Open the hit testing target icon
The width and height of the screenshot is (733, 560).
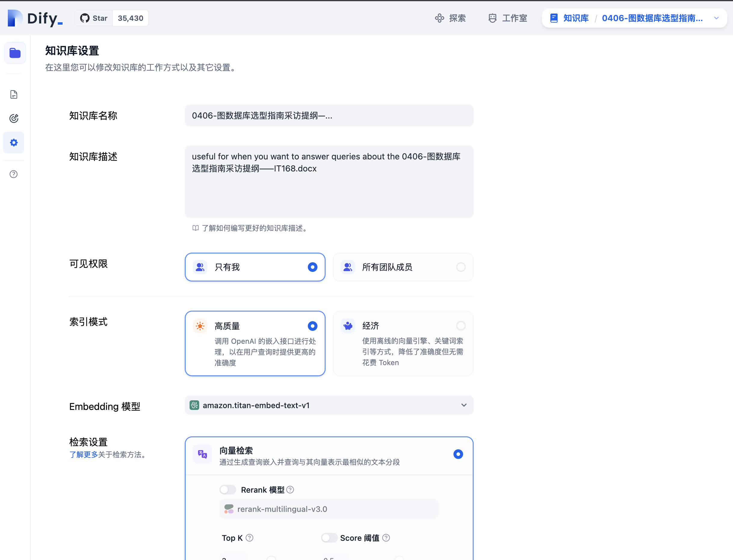[x=14, y=118]
